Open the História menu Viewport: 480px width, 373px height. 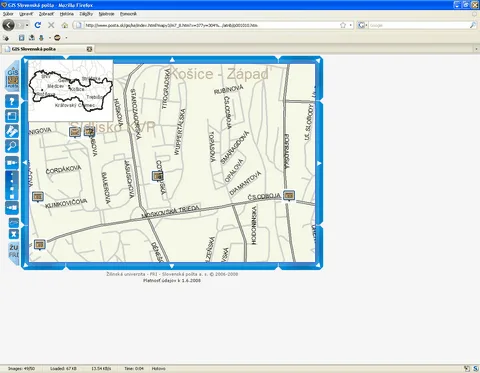pos(67,14)
